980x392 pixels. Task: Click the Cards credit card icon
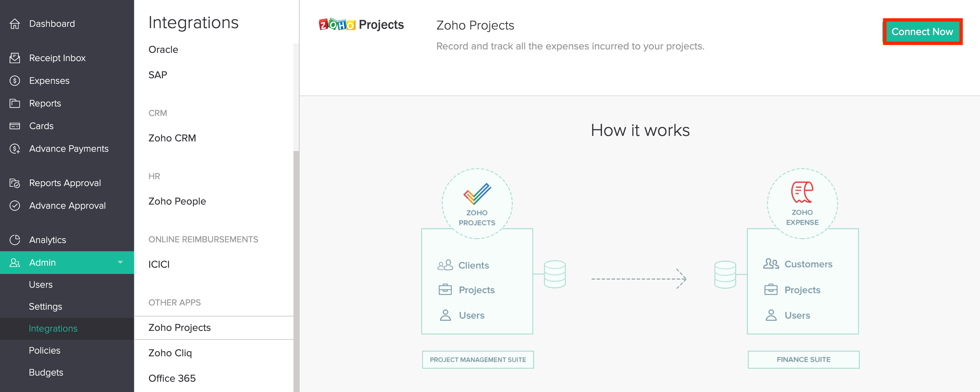coord(15,126)
